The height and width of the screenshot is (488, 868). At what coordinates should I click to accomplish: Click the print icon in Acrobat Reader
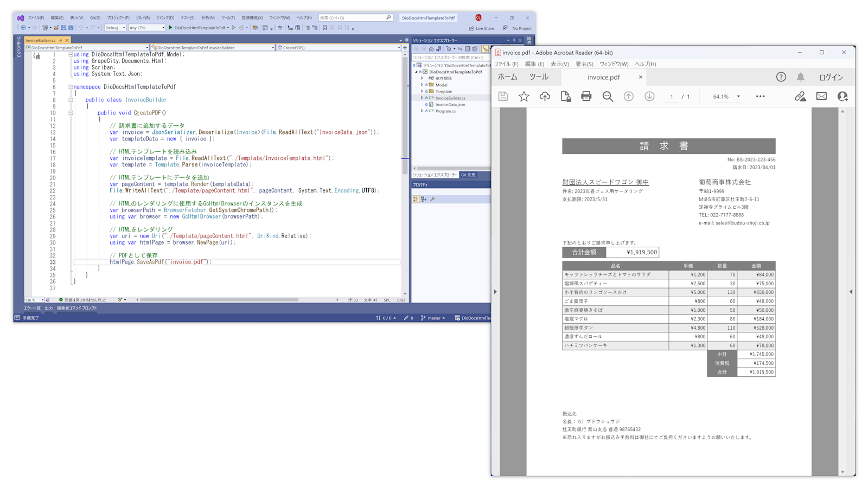pyautogui.click(x=586, y=97)
